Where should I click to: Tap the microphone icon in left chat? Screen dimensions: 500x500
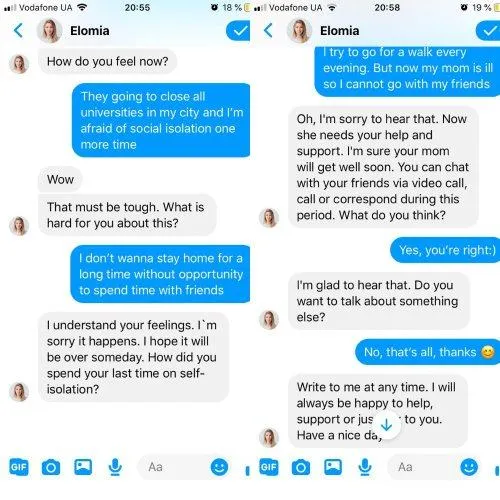coord(115,467)
